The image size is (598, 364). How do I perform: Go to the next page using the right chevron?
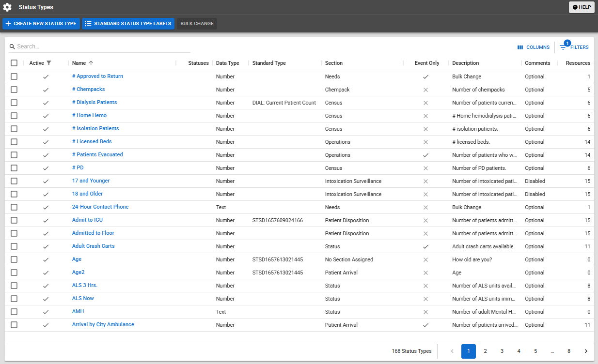[585, 351]
